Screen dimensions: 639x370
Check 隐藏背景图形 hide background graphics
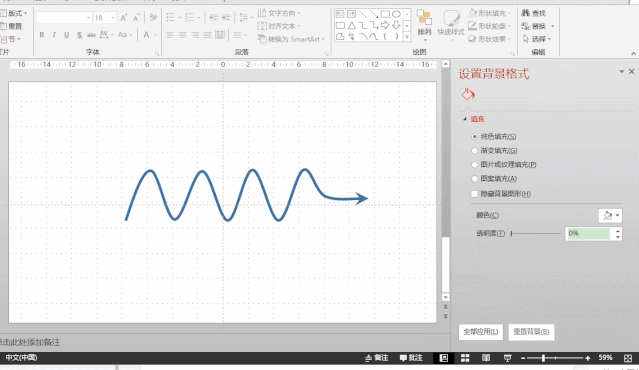click(501, 194)
